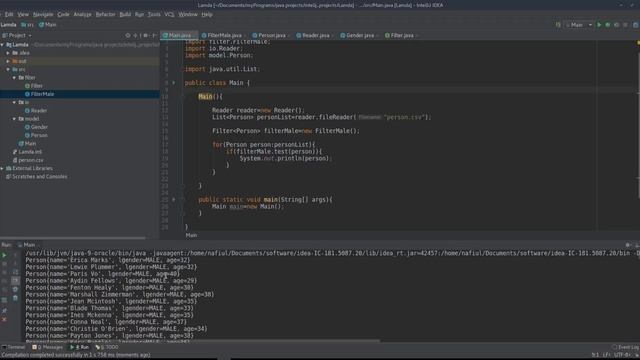Open the Main run configuration dropdown
Screen dimensions: 640x360
click(578, 25)
